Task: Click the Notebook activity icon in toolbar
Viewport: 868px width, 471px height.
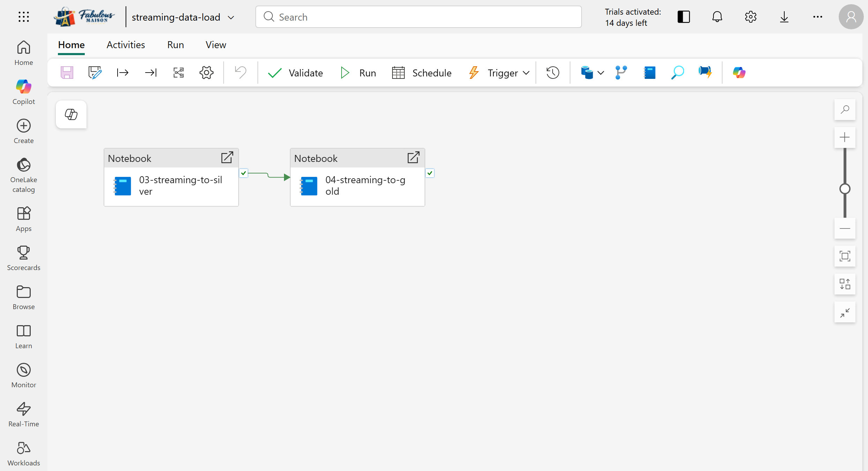Action: 649,73
